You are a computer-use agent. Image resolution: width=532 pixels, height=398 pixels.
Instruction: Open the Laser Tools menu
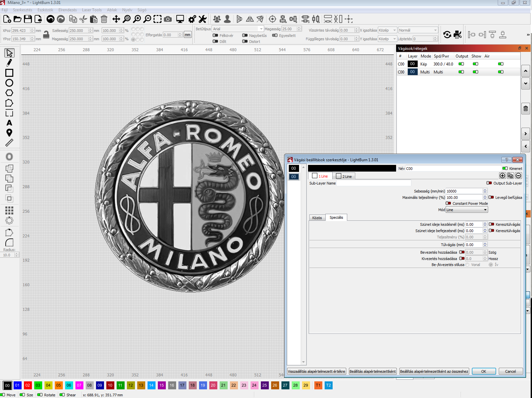(92, 10)
